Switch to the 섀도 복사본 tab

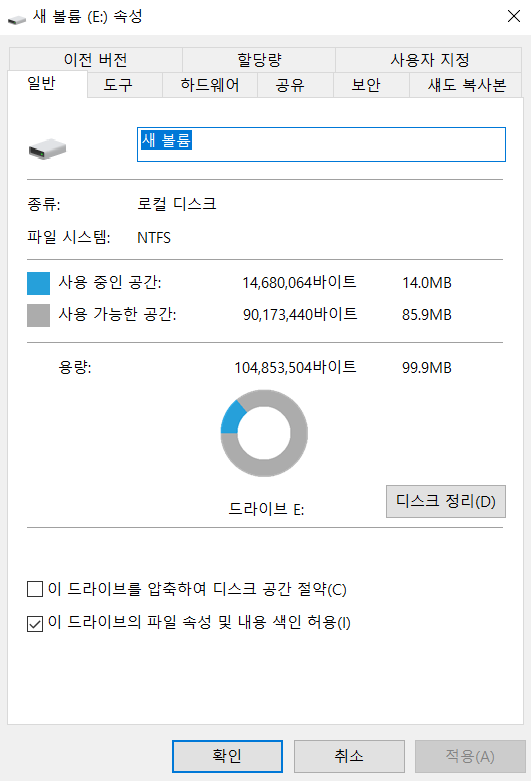pos(467,85)
